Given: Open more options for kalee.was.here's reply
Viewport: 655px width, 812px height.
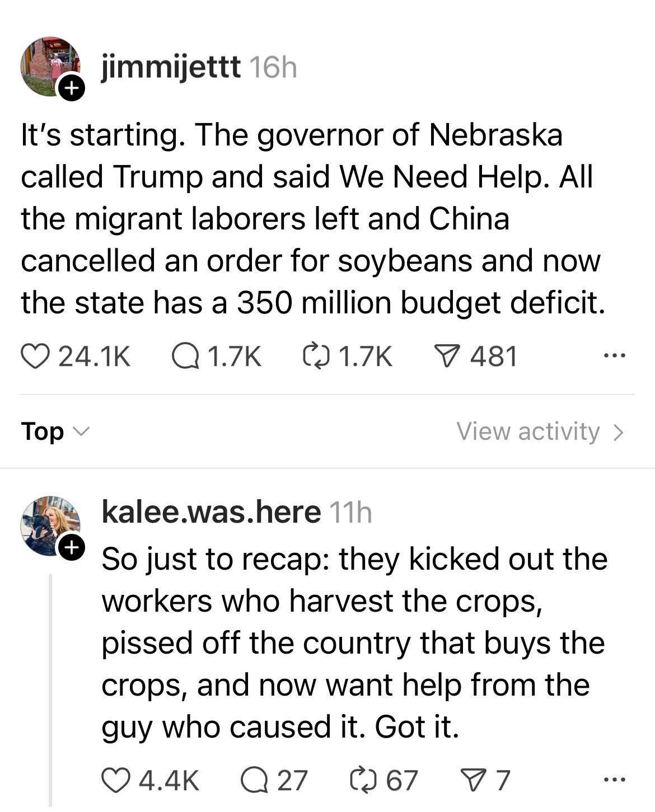Looking at the screenshot, I should click(x=614, y=779).
